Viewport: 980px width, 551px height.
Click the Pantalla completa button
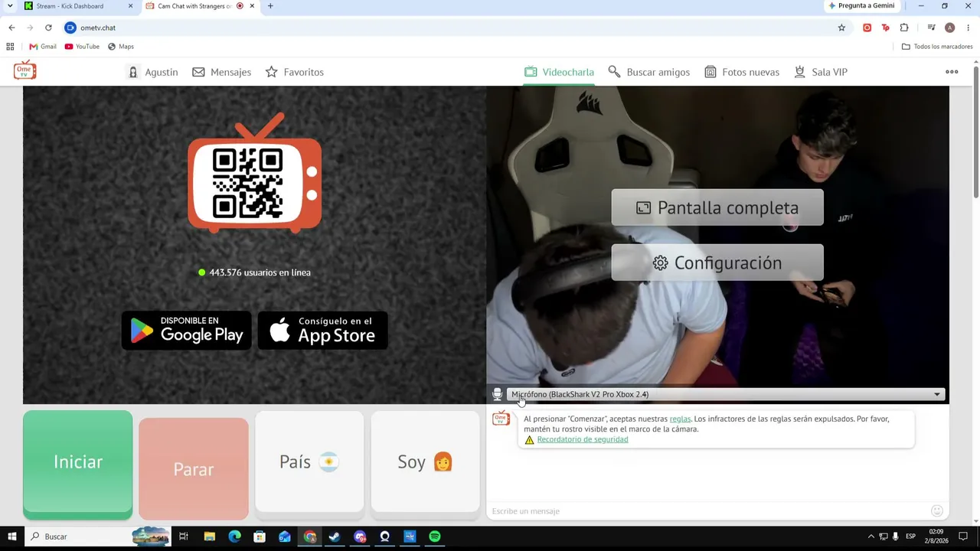pos(717,207)
